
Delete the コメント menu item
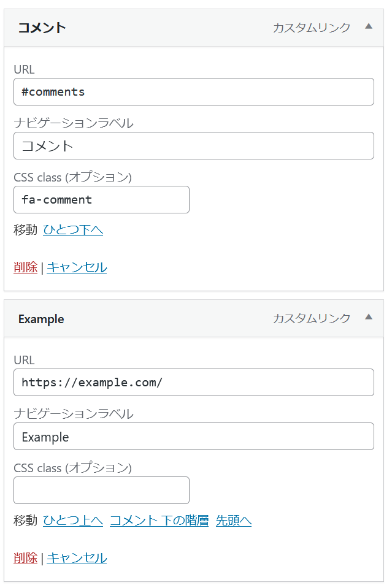pyautogui.click(x=25, y=267)
